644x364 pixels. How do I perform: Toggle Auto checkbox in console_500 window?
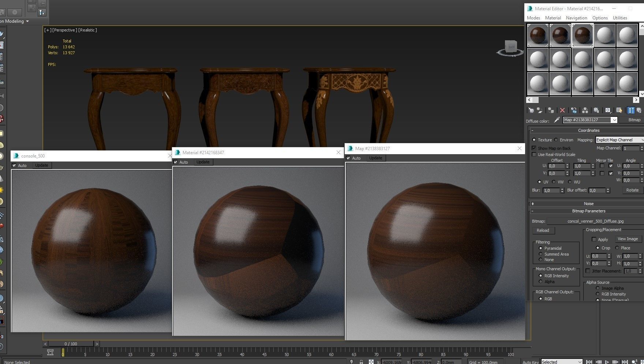[14, 165]
